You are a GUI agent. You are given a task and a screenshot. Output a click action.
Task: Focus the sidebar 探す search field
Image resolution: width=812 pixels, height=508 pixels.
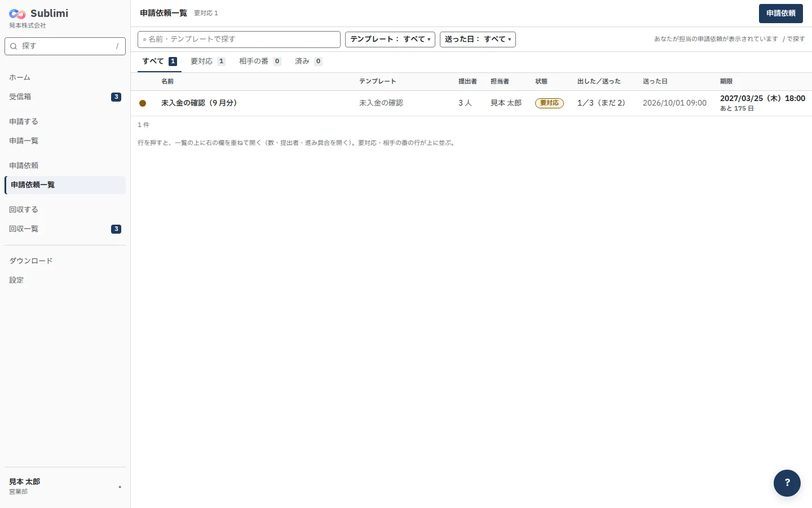click(x=65, y=46)
